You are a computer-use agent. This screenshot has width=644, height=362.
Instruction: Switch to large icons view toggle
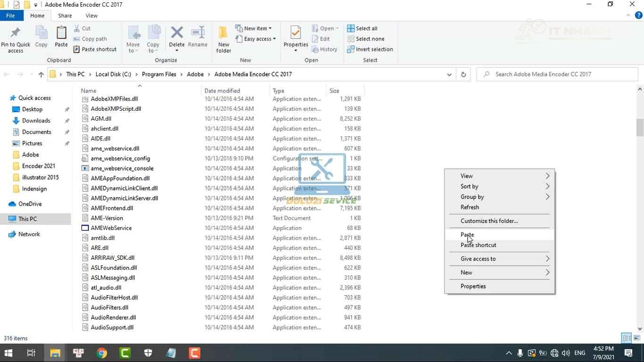(x=636, y=338)
